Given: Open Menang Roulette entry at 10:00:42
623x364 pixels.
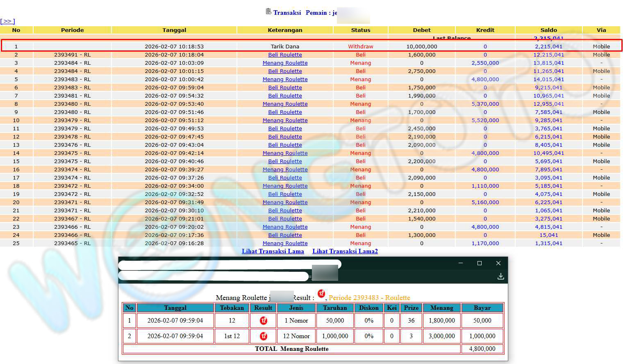Looking at the screenshot, I should click(285, 79).
